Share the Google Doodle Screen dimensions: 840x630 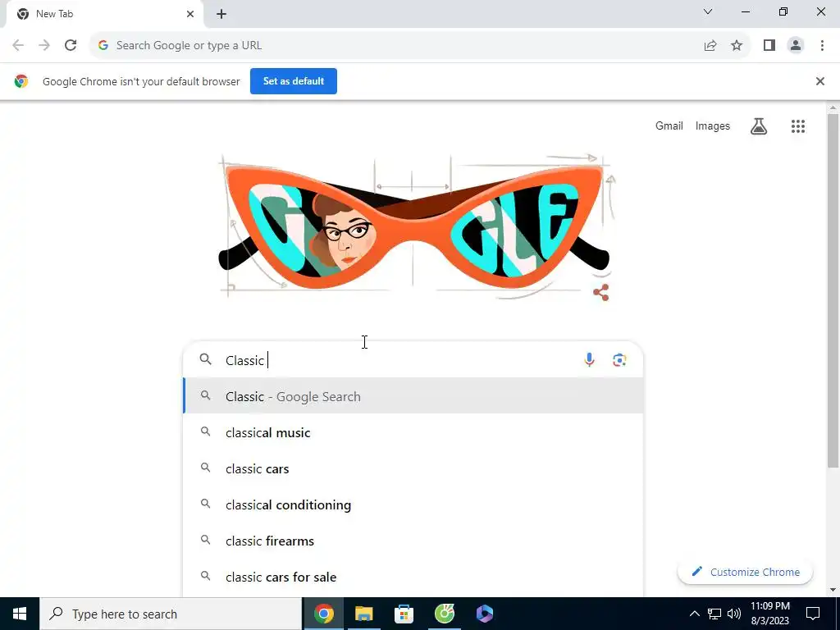click(601, 293)
